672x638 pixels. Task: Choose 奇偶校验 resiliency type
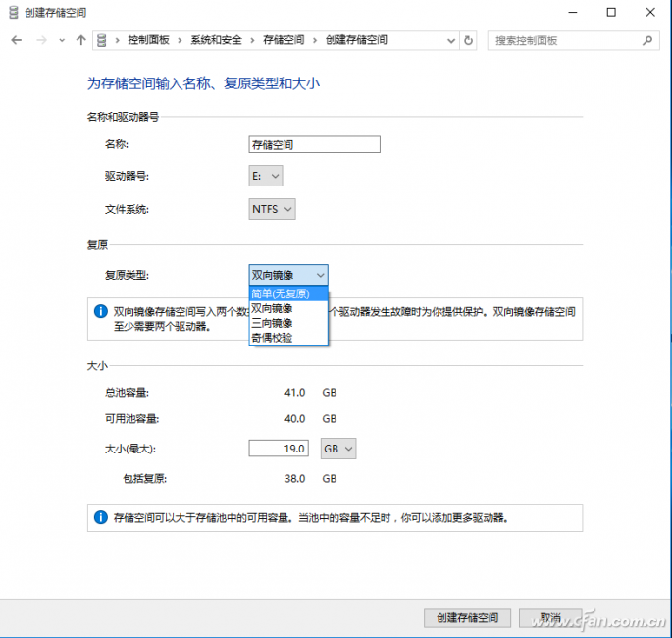point(288,338)
